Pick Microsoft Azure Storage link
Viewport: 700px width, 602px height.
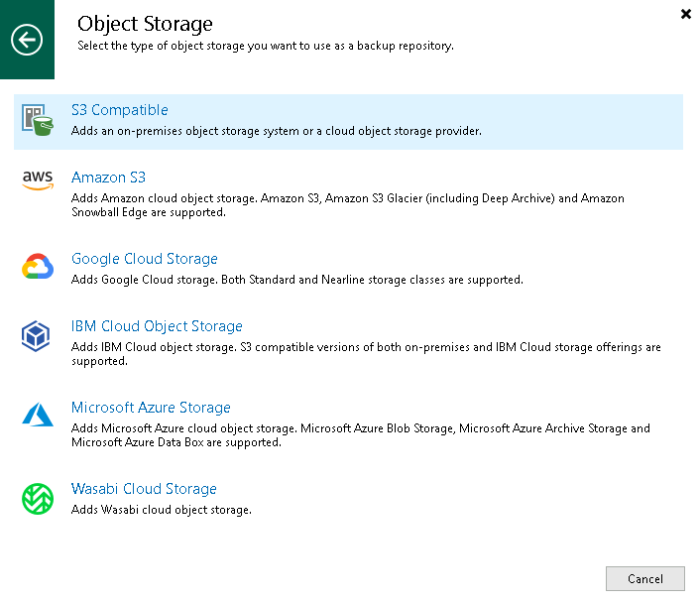point(151,408)
